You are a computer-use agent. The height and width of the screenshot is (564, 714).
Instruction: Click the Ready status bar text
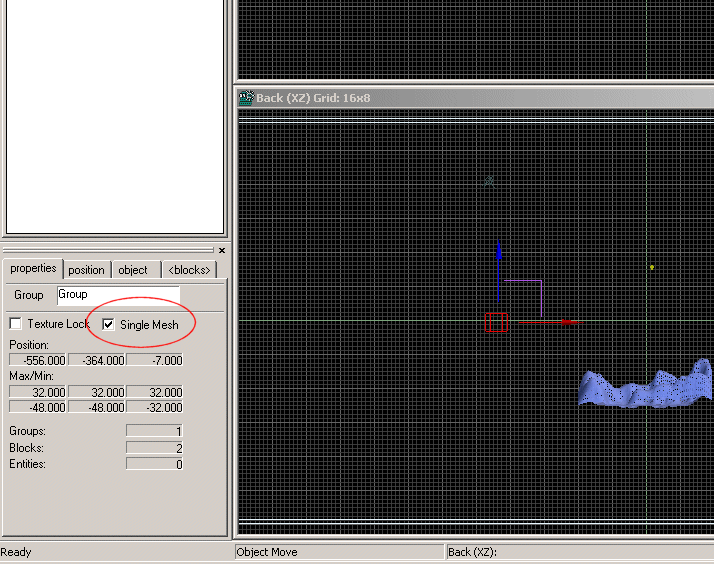tap(16, 552)
